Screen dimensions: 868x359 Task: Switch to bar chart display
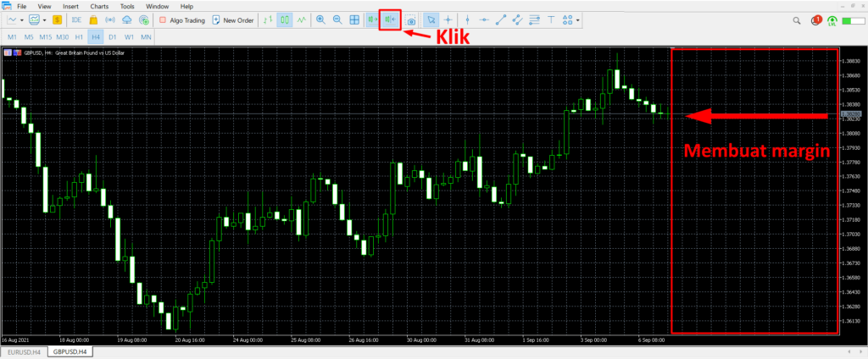(x=268, y=20)
